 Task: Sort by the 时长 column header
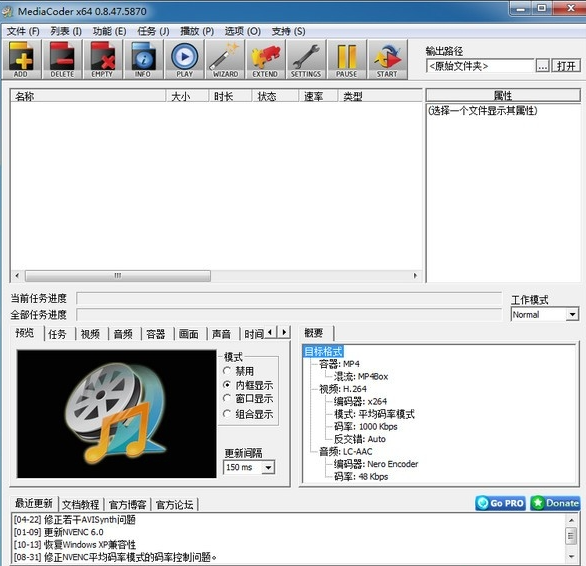coord(230,96)
